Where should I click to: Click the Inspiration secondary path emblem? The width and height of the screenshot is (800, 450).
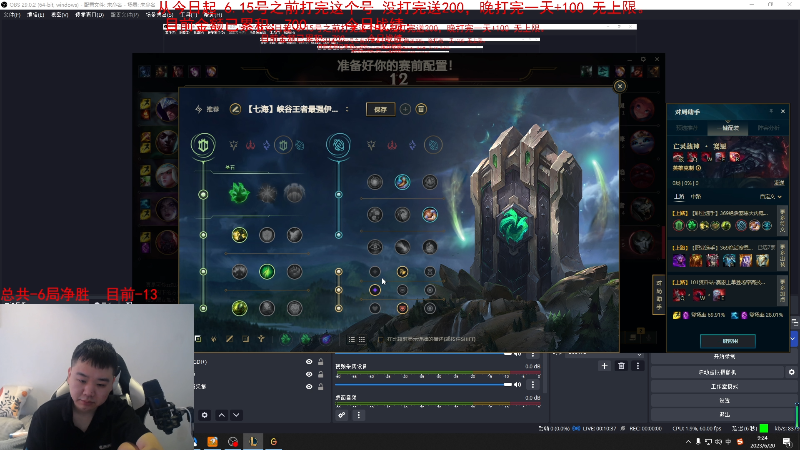point(338,145)
